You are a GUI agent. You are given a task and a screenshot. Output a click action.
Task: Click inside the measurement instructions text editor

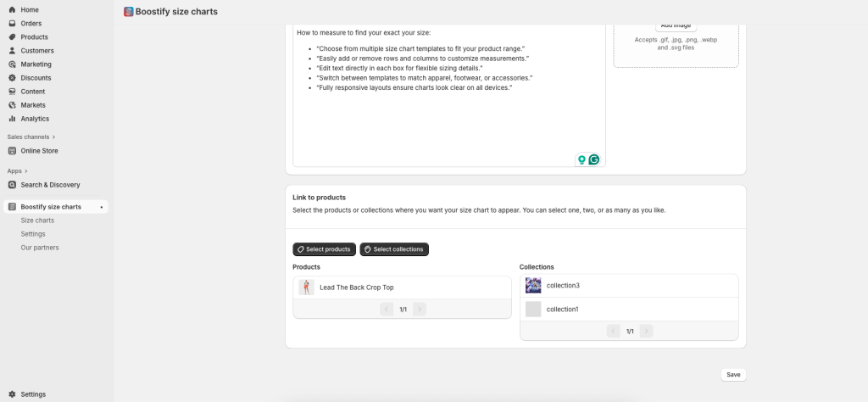click(449, 95)
